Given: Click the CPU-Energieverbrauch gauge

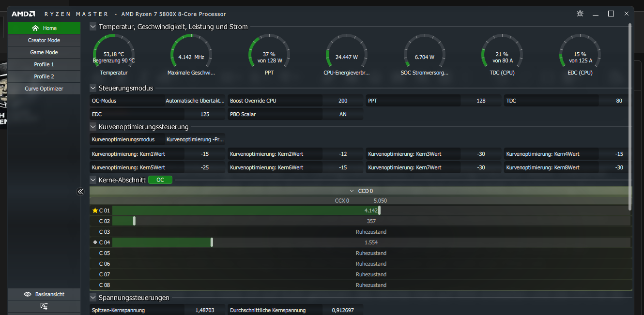Looking at the screenshot, I should (x=347, y=55).
